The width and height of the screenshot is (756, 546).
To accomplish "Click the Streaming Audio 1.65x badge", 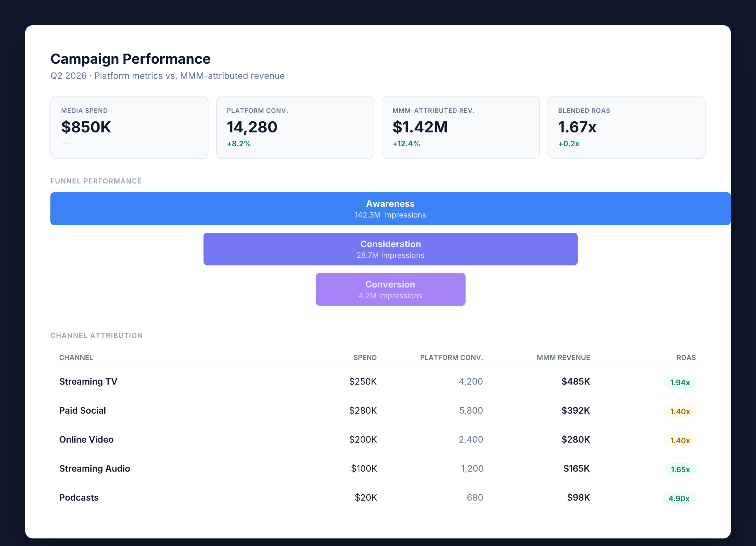I will pyautogui.click(x=680, y=470).
